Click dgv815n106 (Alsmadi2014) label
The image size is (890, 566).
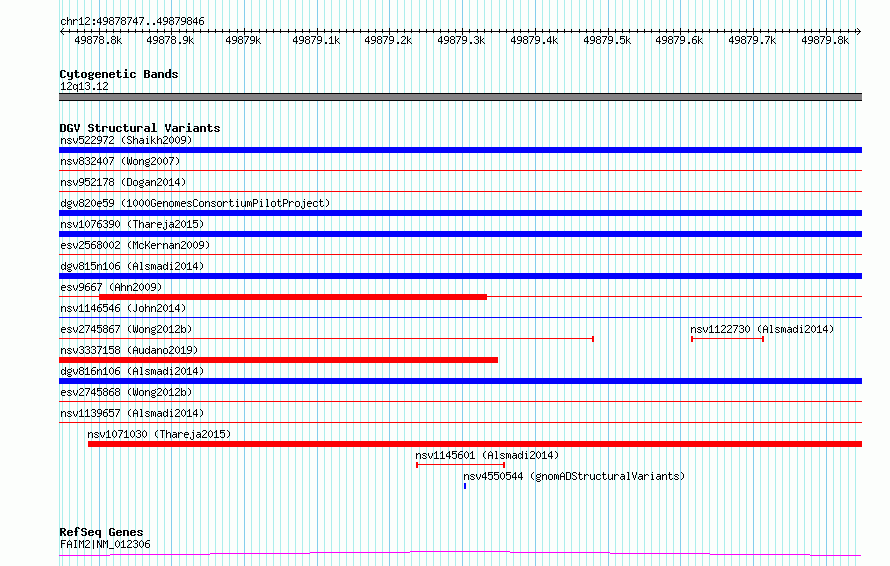coord(132,266)
